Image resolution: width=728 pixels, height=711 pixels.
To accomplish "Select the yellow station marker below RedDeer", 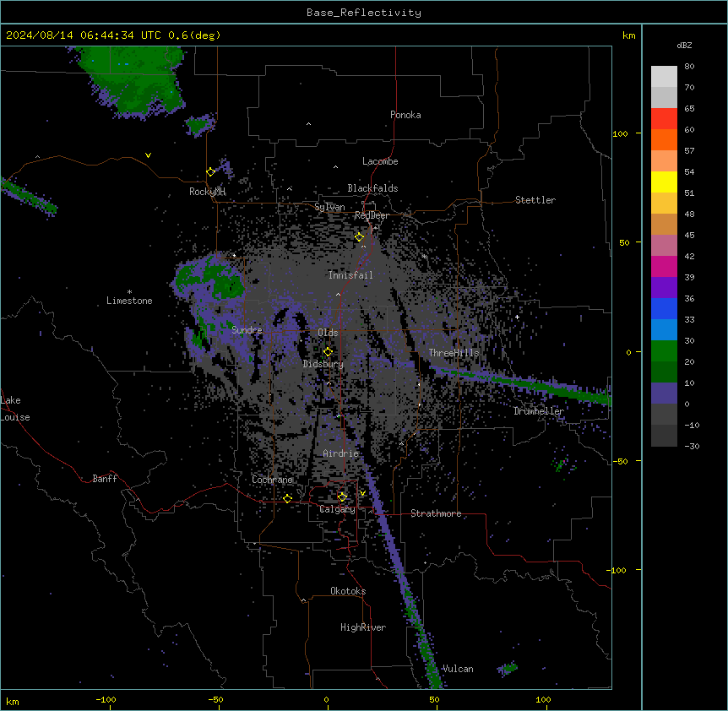I will (360, 237).
